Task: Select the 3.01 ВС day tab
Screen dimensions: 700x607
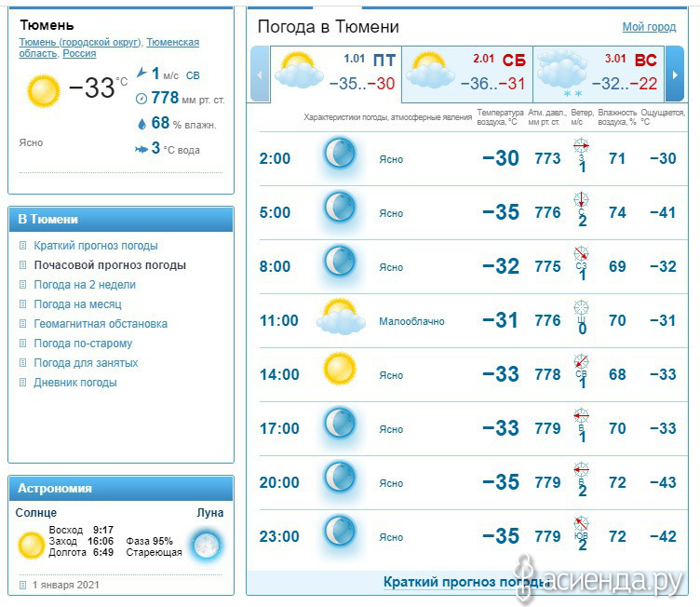Action: [x=599, y=74]
